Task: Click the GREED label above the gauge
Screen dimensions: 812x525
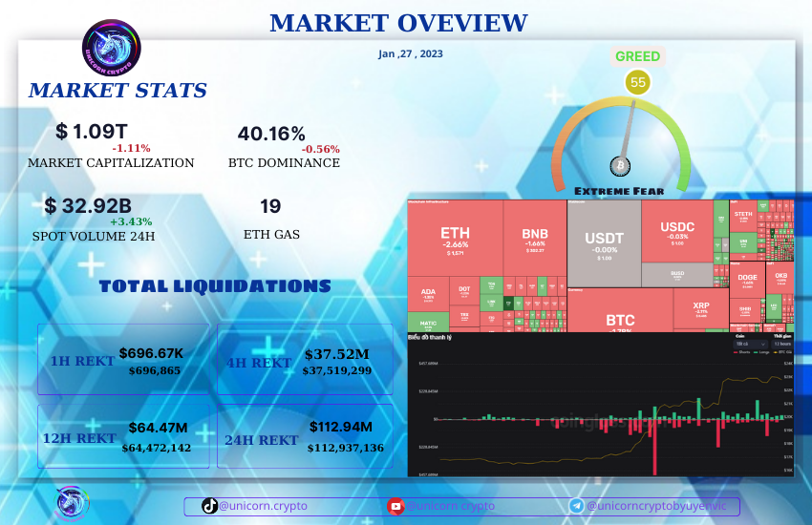Action: [x=637, y=56]
